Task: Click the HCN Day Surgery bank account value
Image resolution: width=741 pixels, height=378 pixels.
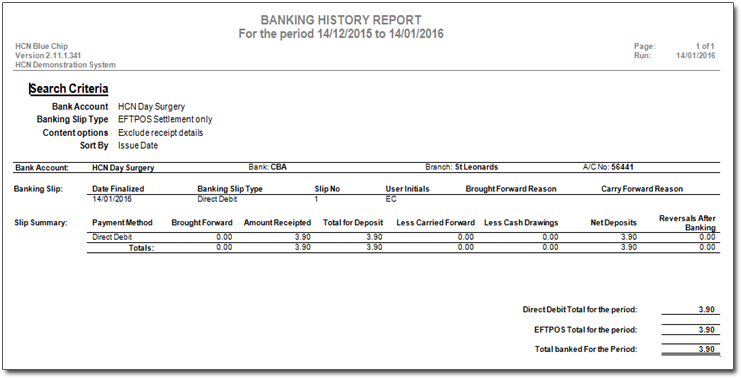Action: (151, 107)
